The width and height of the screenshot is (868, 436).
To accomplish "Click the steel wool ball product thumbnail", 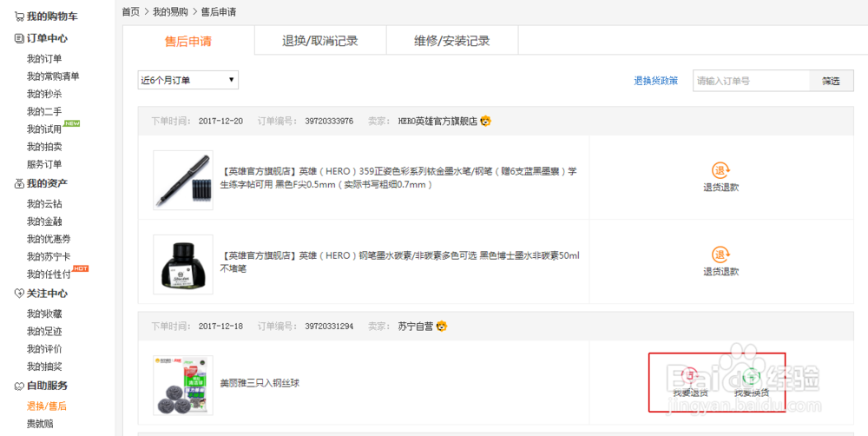I will (x=182, y=386).
